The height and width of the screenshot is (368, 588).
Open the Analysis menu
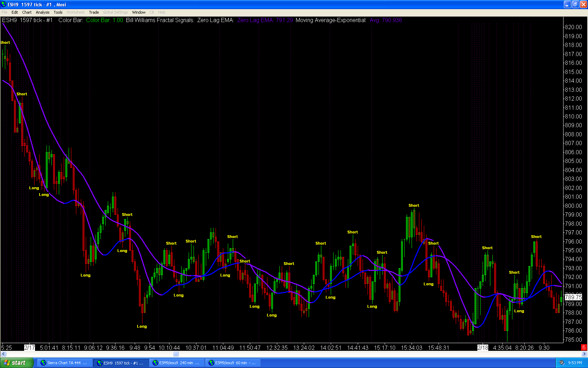(x=43, y=12)
